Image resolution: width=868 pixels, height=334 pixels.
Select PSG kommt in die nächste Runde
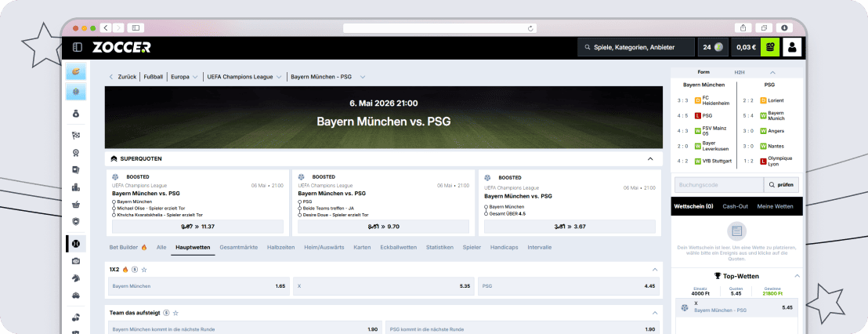pos(523,329)
